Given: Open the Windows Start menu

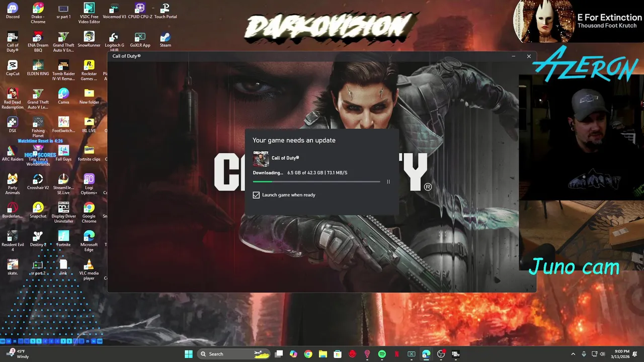Looking at the screenshot, I should [x=189, y=354].
